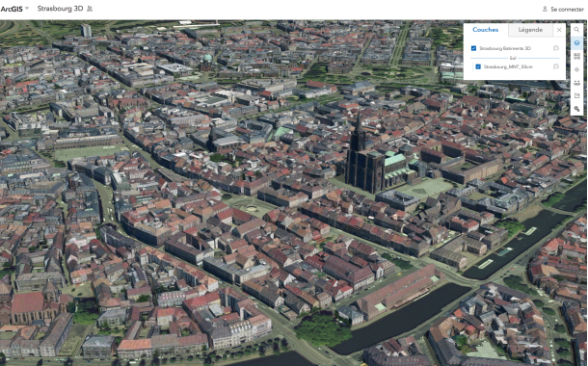The image size is (588, 366).
Task: Click the Strasbourg Batiments 3D layer name
Action: 505,48
